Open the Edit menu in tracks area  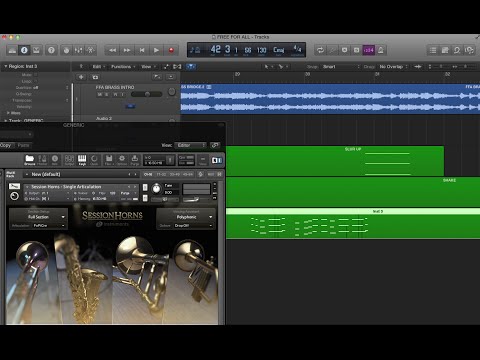pyautogui.click(x=99, y=67)
